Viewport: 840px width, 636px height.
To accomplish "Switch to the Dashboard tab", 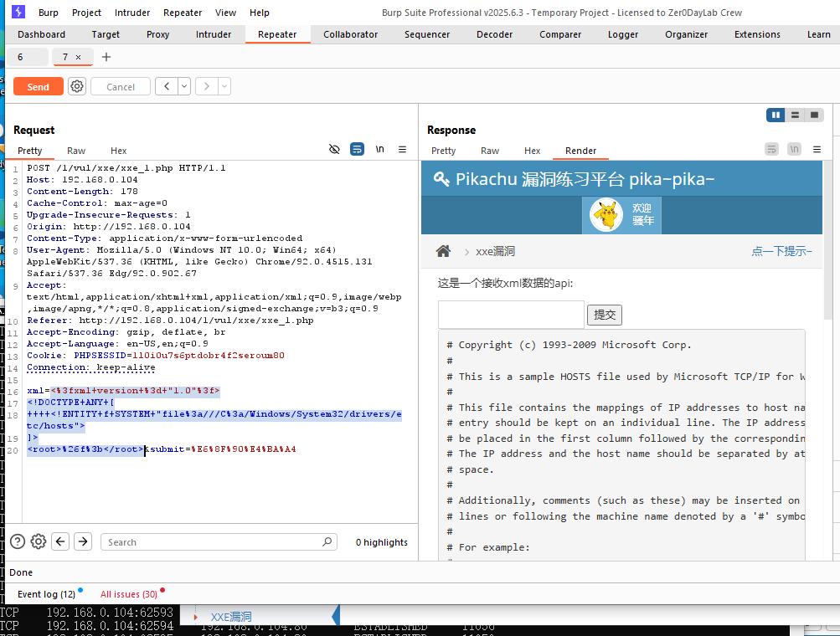I will 41,34.
